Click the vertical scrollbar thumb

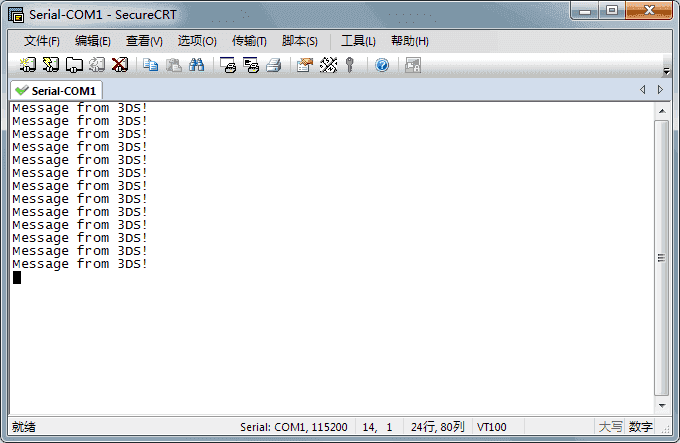tap(661, 258)
